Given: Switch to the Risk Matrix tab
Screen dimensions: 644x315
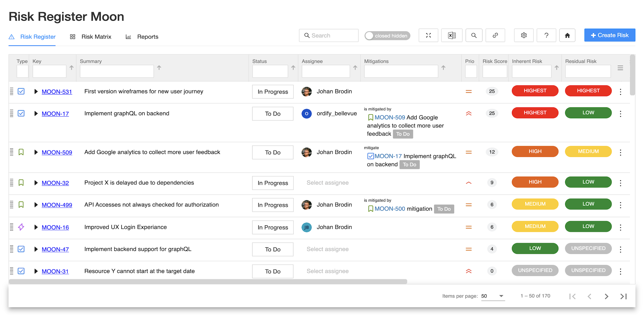Looking at the screenshot, I should (x=91, y=37).
